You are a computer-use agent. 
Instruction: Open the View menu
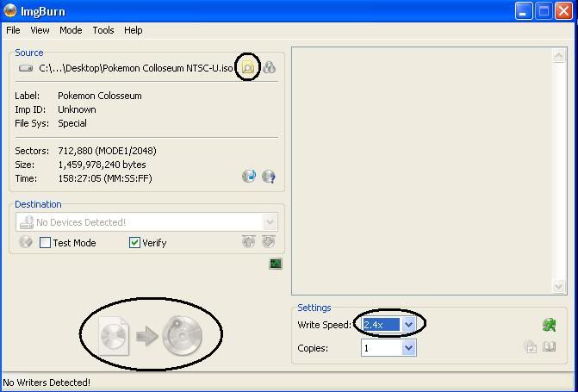[x=40, y=30]
